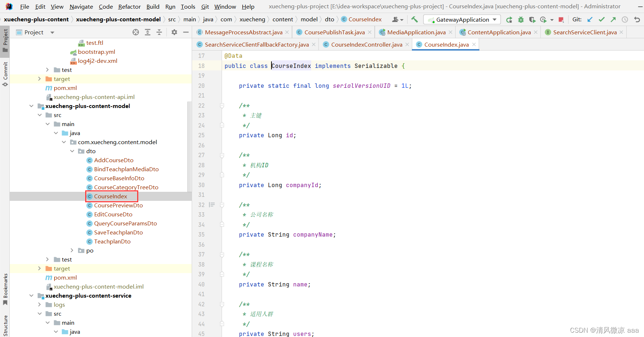Open the Structure tool window
Viewport: 644px width, 337px height.
(5, 325)
